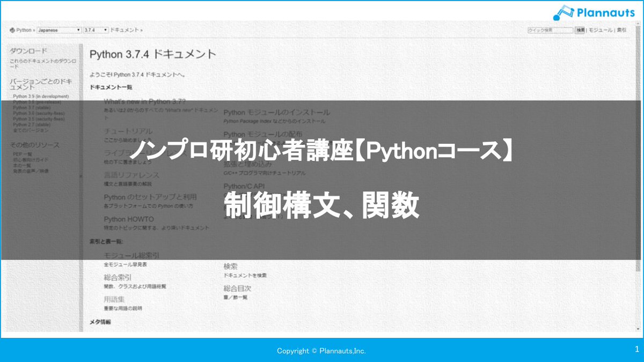Open これらのドキュメントのダウンロード link

point(44,63)
